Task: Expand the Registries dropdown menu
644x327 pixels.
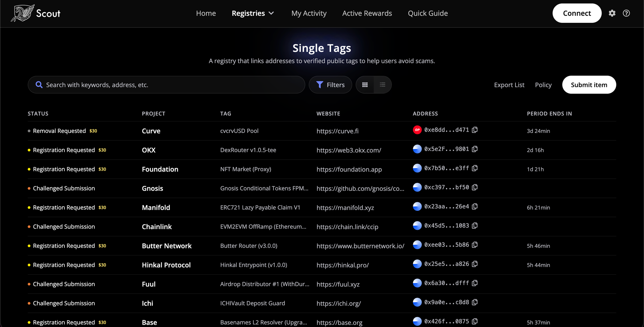Action: click(253, 13)
